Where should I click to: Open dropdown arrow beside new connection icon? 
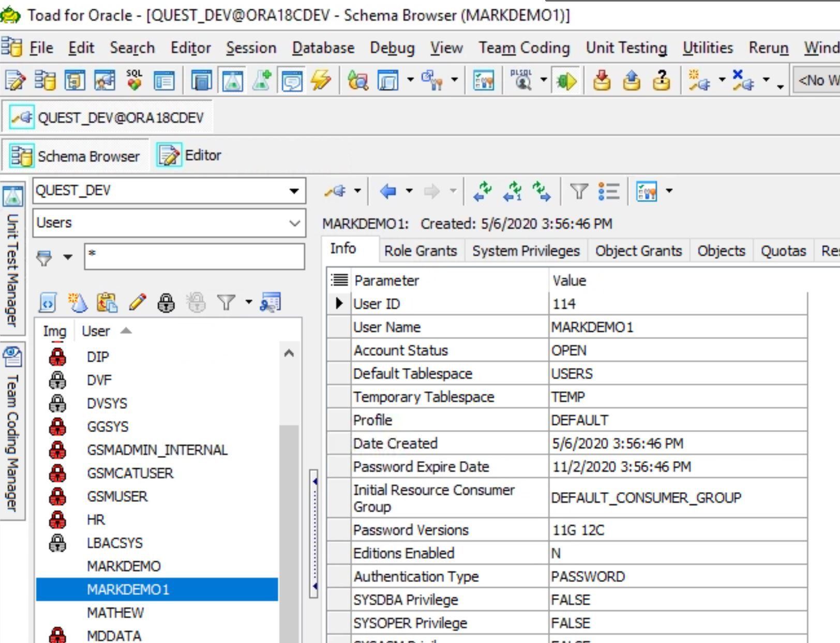722,80
